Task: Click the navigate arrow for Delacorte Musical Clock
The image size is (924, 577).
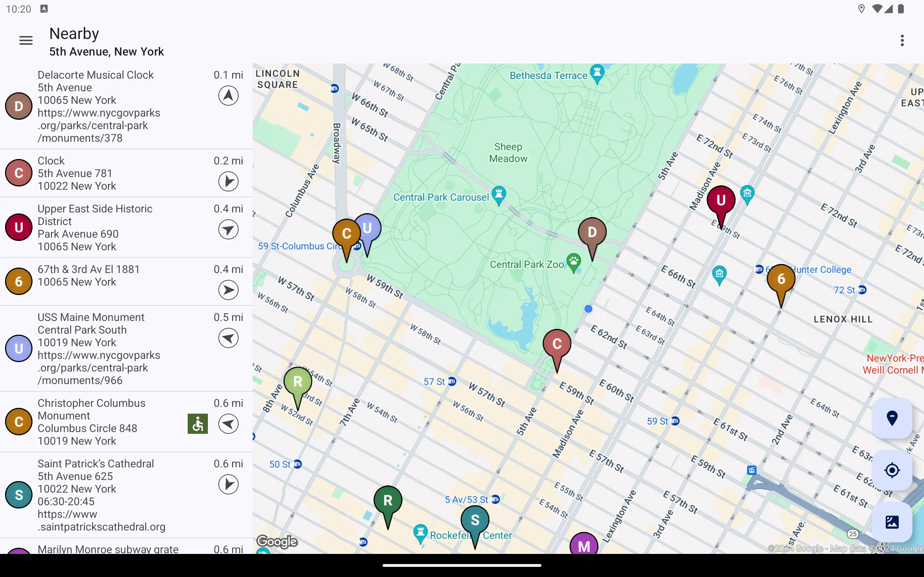Action: click(228, 96)
